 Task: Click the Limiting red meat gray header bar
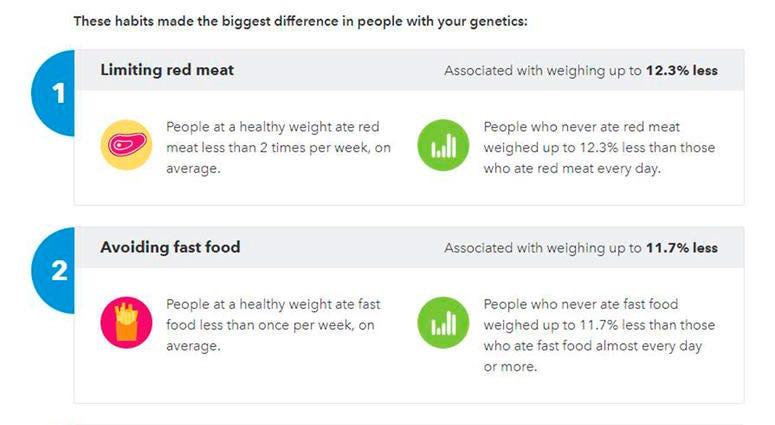tap(409, 70)
